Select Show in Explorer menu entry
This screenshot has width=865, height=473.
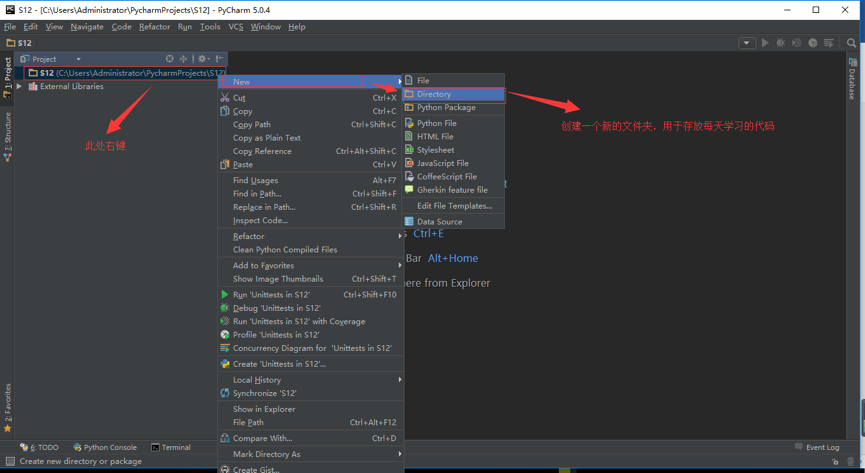tap(311, 409)
